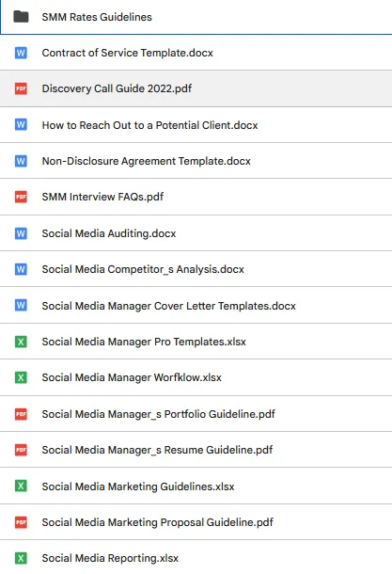
Task: Click the PDF icon for SMM Interview FAQs
Action: tap(21, 197)
